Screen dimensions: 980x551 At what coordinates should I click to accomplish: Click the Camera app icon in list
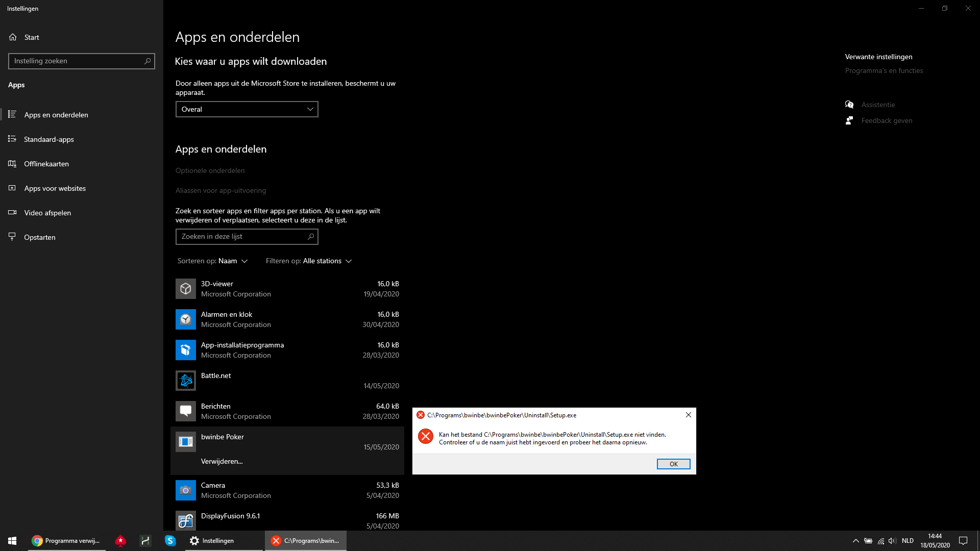[x=185, y=490]
